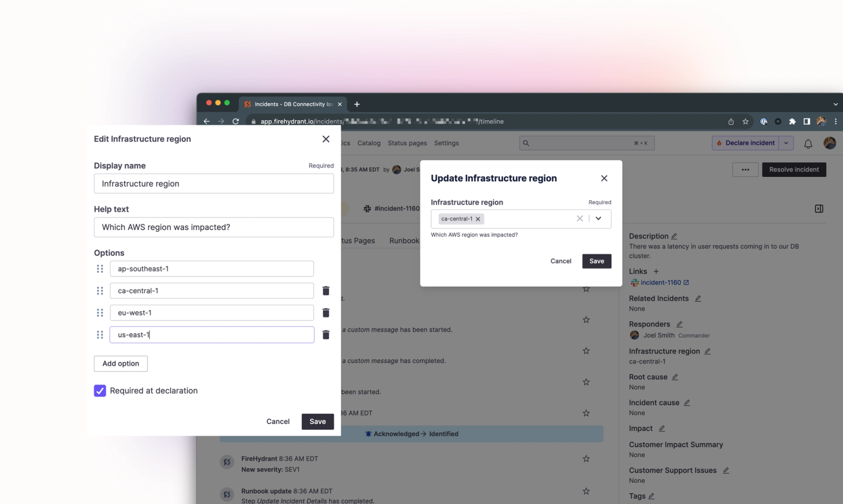
Task: Open the user avatar menu in FireHydrant
Action: 829,143
